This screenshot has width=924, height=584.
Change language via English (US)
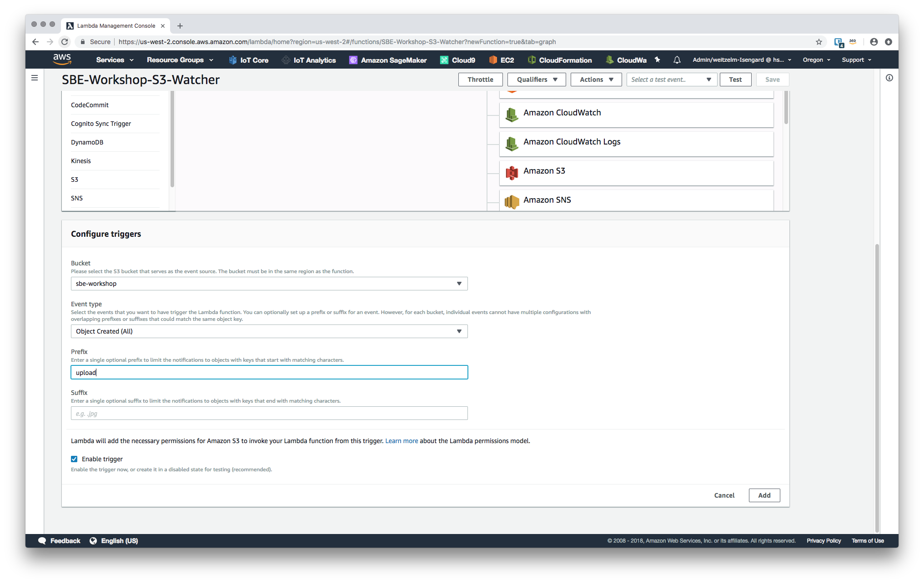[x=114, y=540]
